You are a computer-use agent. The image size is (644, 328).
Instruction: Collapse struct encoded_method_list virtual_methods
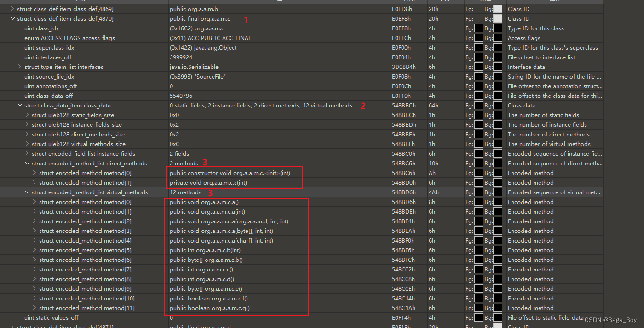27,192
